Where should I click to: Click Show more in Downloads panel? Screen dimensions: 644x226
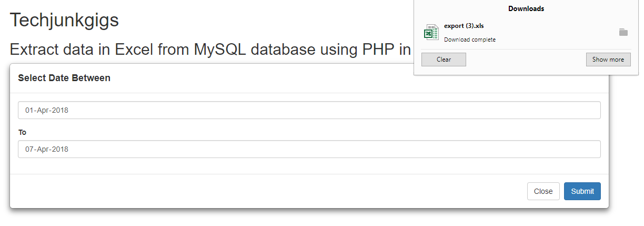point(608,60)
